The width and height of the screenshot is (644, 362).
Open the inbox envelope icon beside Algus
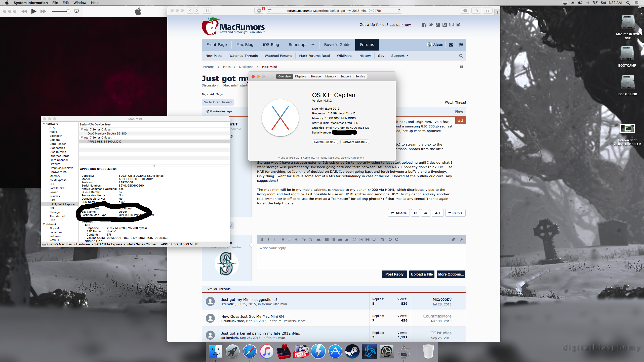451,45
